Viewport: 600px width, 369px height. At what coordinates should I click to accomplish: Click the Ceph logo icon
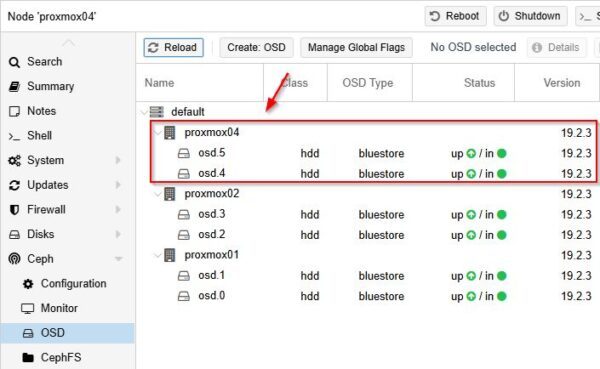pos(14,259)
